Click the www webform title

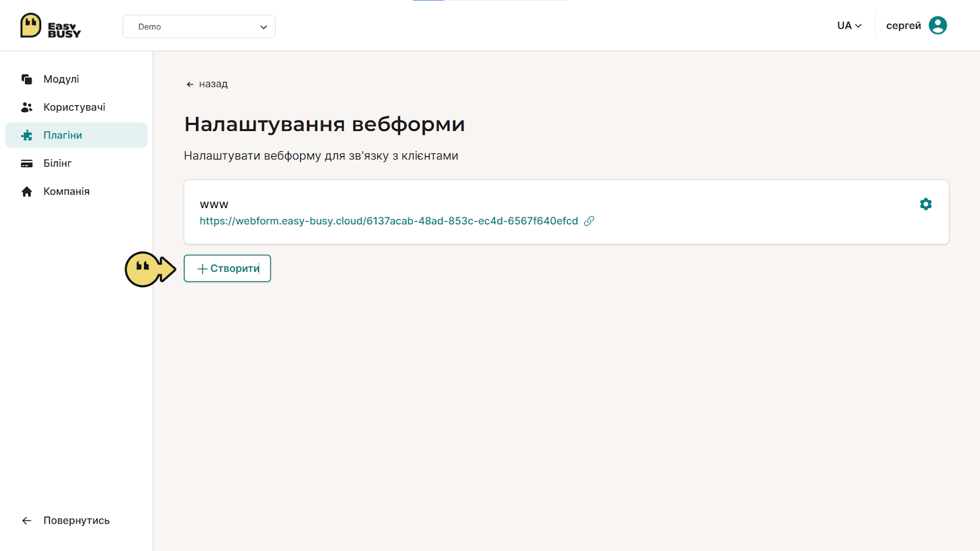tap(214, 204)
